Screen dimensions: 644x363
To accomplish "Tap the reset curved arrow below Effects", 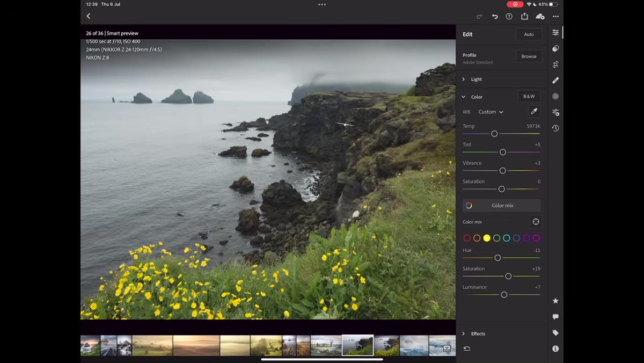I will (467, 349).
